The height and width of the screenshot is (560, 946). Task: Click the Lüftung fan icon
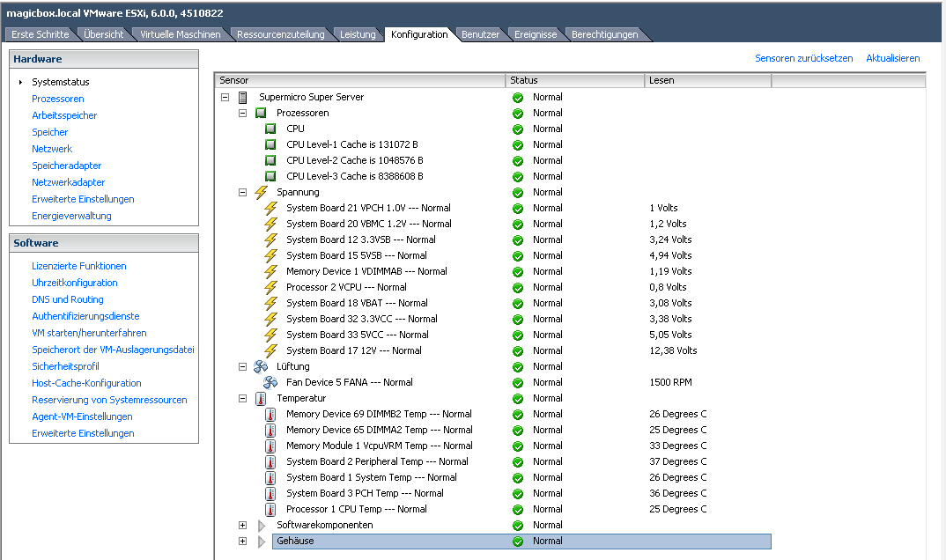pyautogui.click(x=261, y=366)
